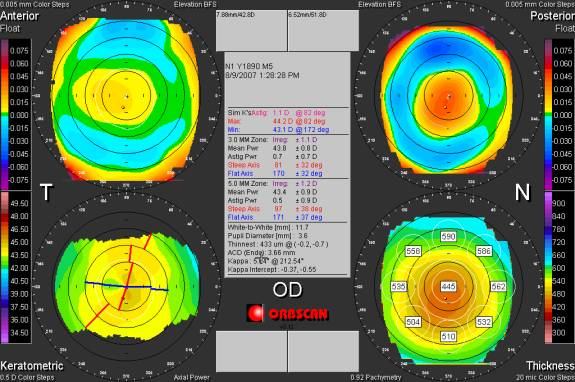
Task: Click the 510 inferior thickness label
Action: point(448,336)
